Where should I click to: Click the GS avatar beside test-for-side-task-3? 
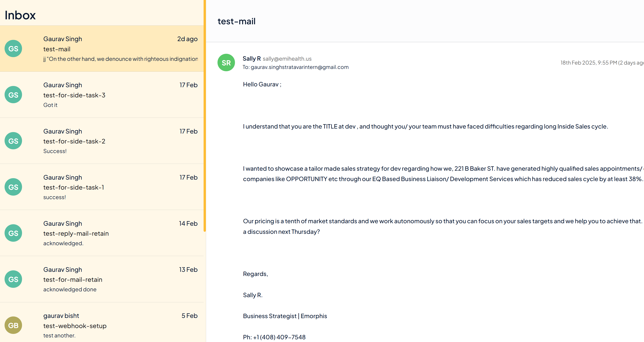[x=13, y=95]
